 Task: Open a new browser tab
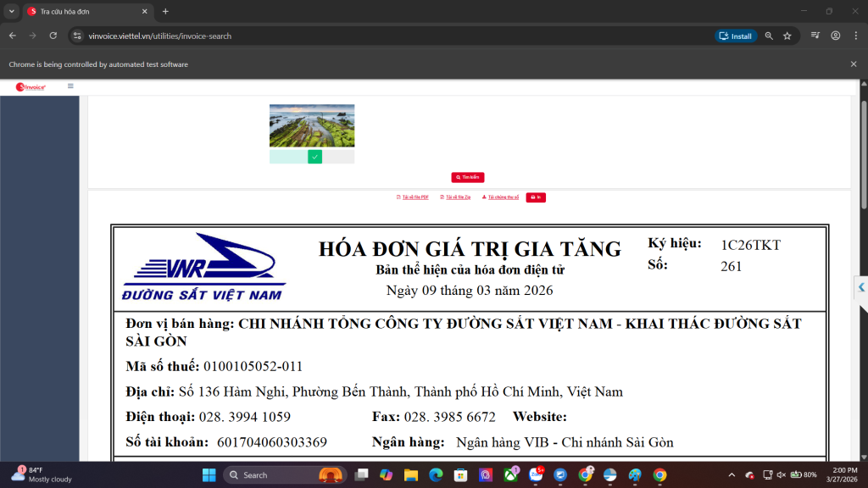click(165, 12)
